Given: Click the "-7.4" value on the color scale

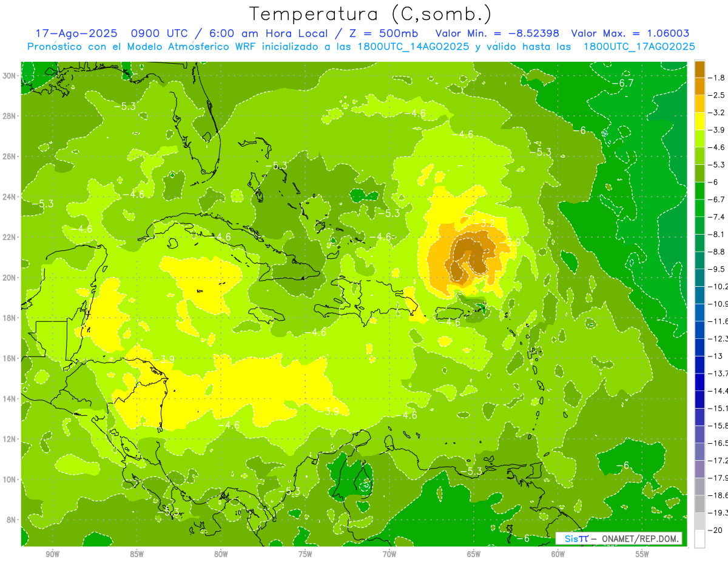Looking at the screenshot, I should coord(717,216).
